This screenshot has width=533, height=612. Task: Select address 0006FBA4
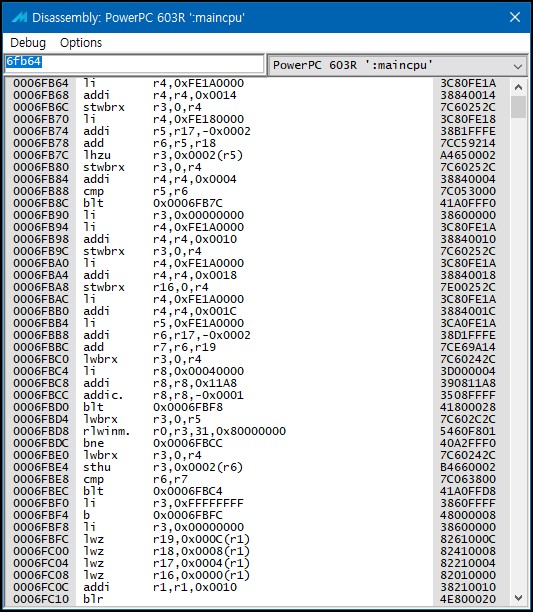(x=41, y=275)
